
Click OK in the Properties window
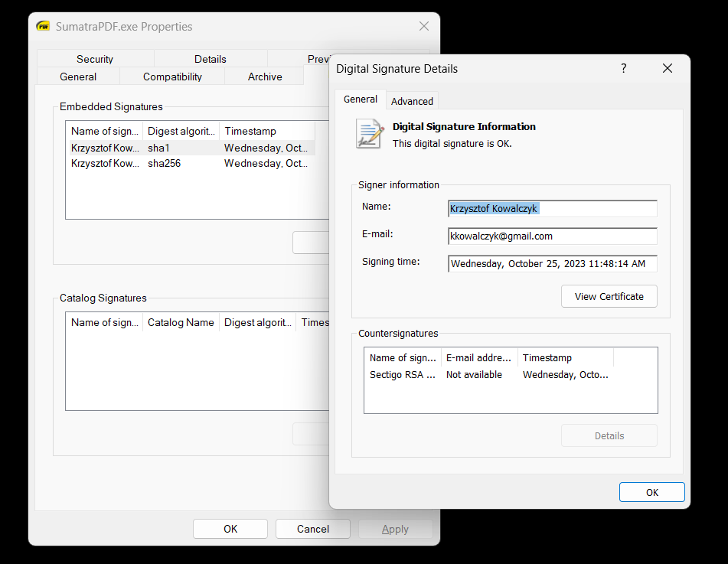(230, 529)
